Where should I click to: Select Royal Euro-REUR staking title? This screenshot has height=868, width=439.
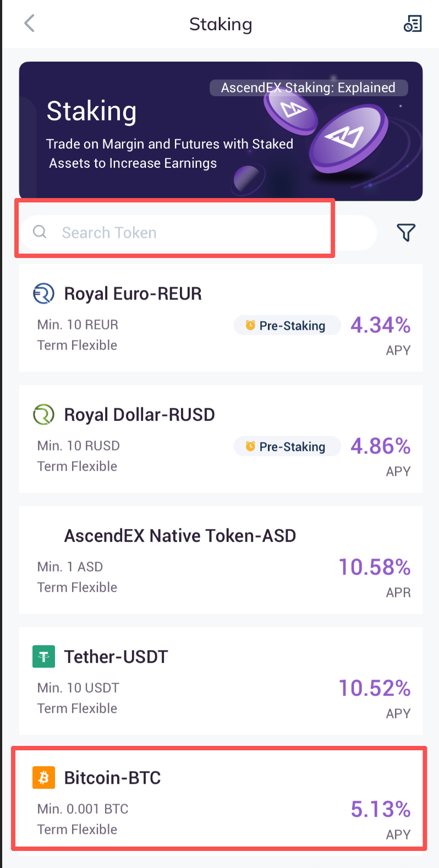click(x=133, y=294)
